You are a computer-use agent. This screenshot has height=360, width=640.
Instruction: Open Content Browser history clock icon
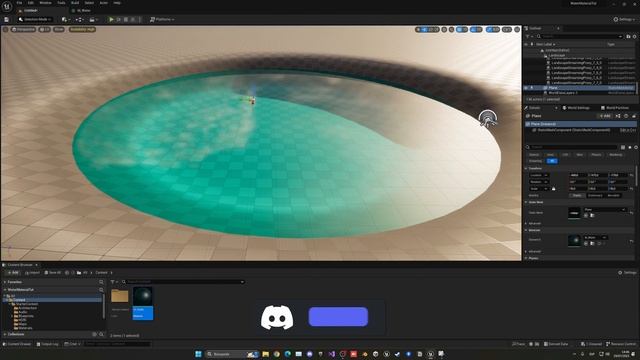[67, 273]
